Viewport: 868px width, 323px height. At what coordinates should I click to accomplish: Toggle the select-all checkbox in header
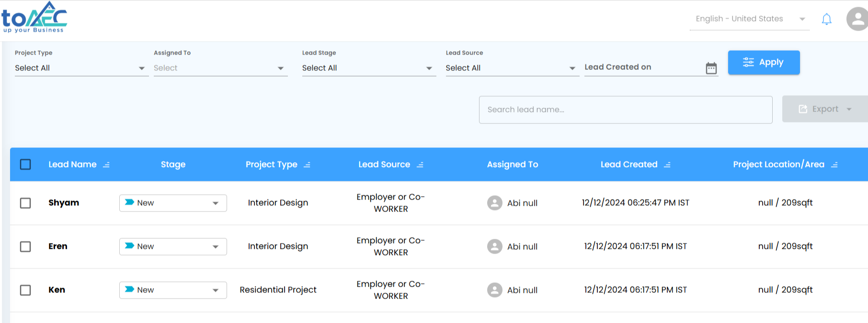click(x=25, y=165)
